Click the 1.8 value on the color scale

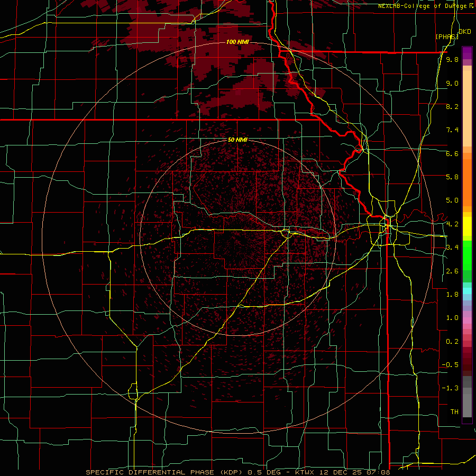452,295
